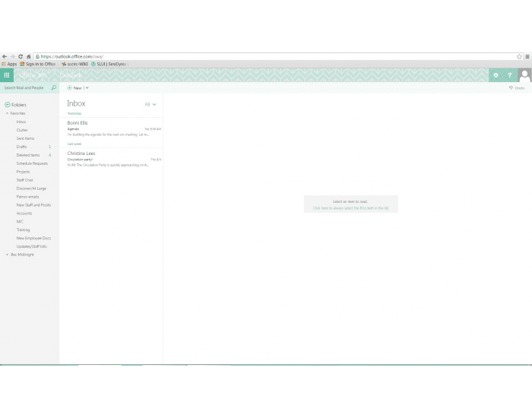This screenshot has height=418, width=532.
Task: Open the Schedule Requests folder
Action: coord(32,163)
